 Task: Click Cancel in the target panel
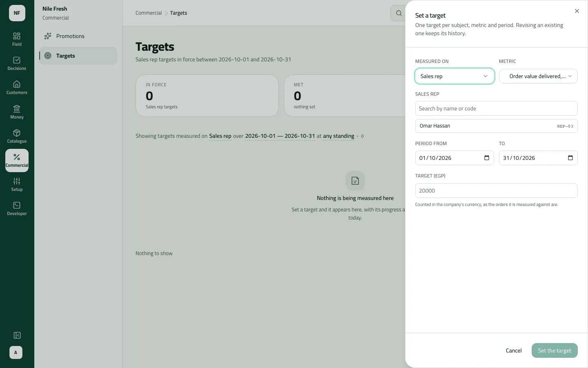(514, 350)
